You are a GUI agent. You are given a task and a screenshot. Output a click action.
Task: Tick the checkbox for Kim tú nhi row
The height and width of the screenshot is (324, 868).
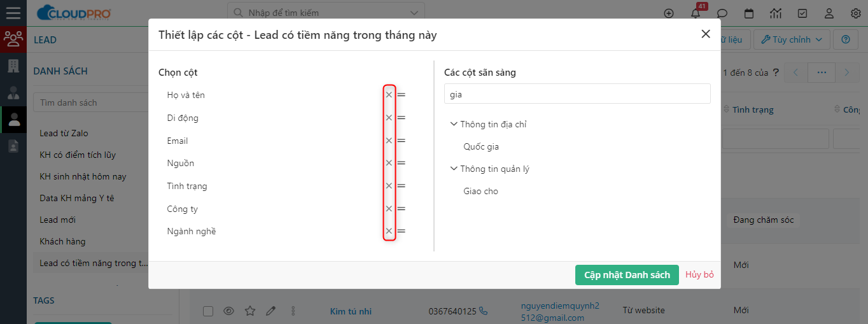coord(208,311)
